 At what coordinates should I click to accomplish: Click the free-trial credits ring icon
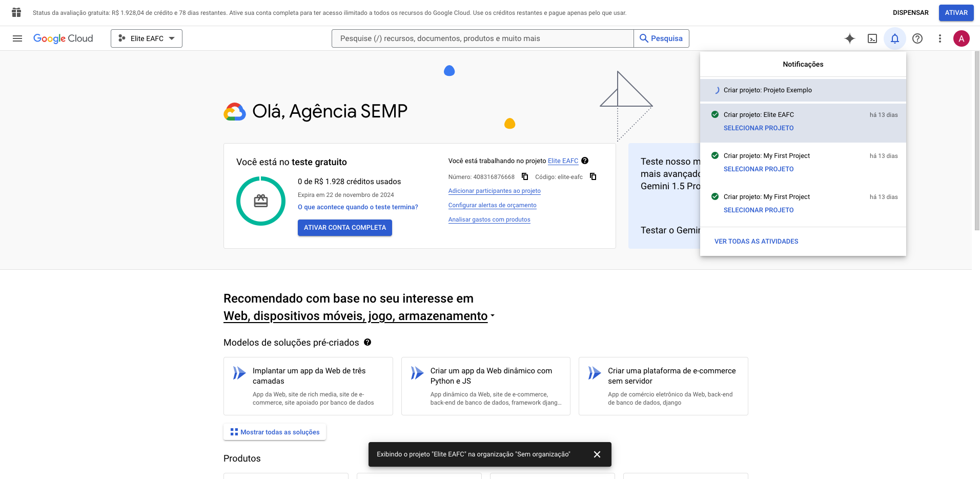pos(261,201)
